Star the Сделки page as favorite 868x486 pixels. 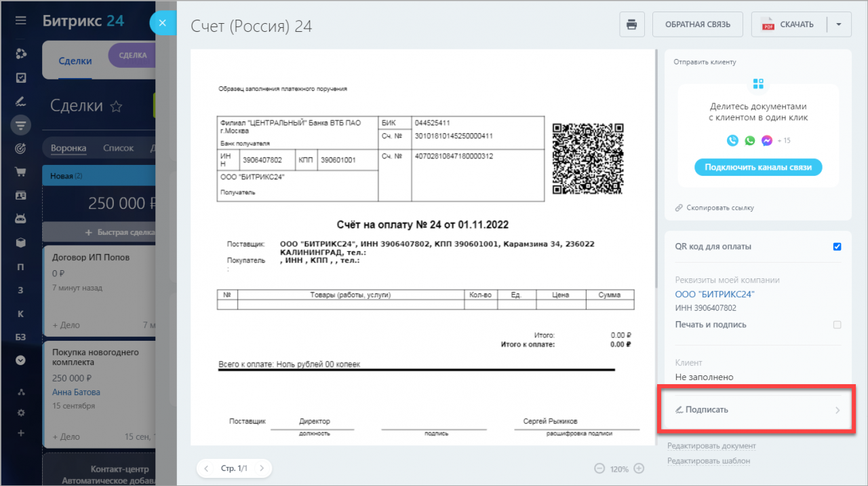click(116, 106)
